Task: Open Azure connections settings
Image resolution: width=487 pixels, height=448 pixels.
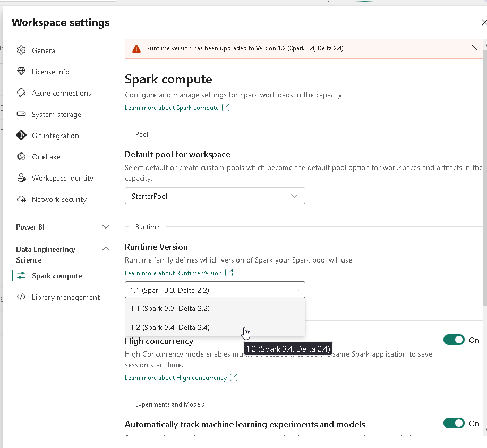Action: pos(21,93)
